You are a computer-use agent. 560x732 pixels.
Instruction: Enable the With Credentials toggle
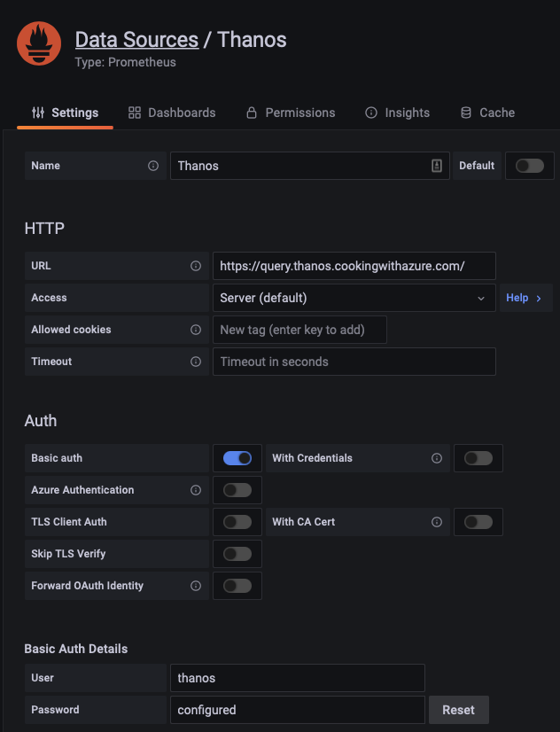point(478,458)
